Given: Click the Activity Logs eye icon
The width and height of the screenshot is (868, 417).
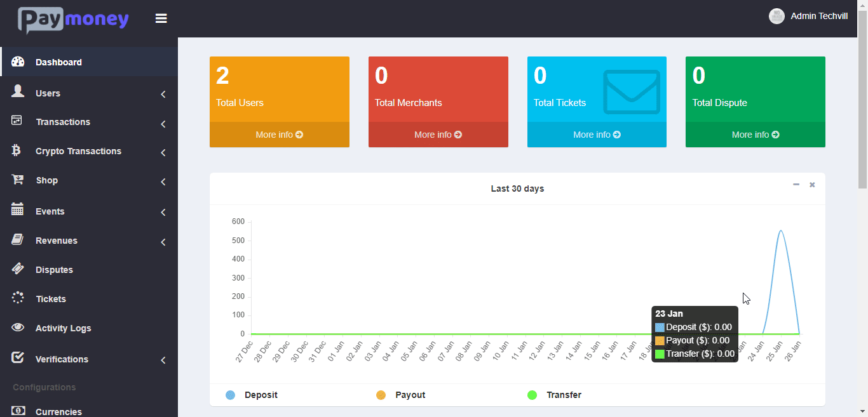Looking at the screenshot, I should (x=18, y=328).
